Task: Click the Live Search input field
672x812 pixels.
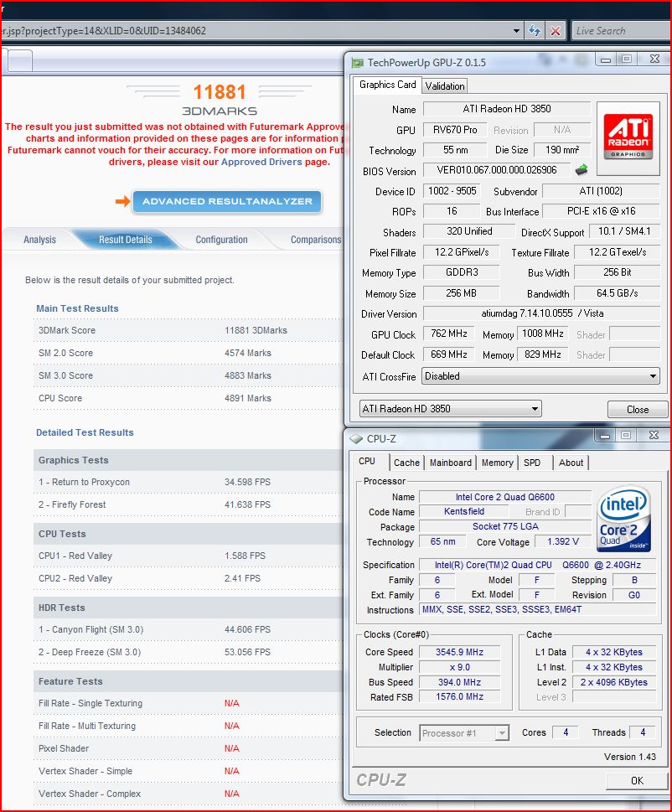Action: point(621,30)
